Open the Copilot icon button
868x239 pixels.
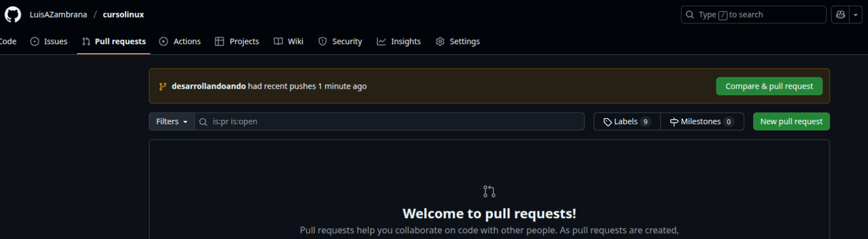tap(840, 15)
